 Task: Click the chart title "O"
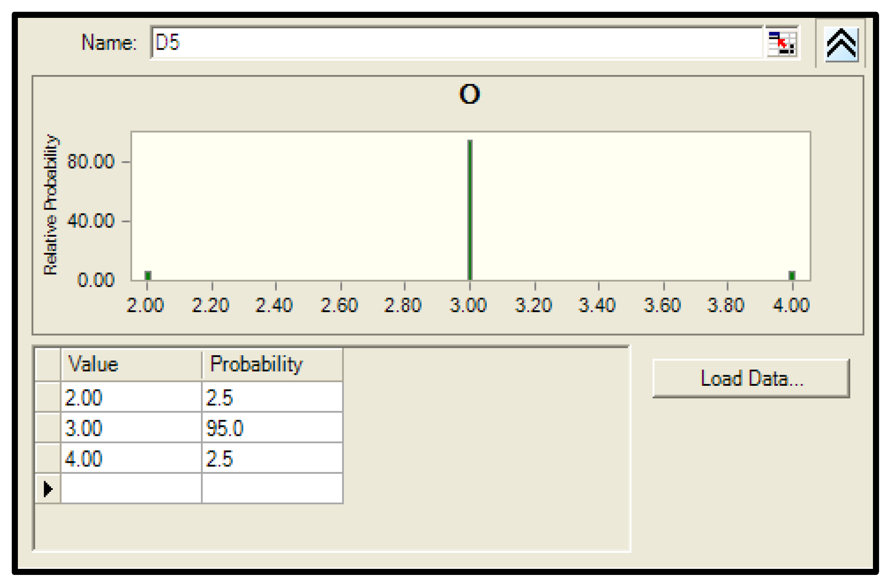coord(469,94)
